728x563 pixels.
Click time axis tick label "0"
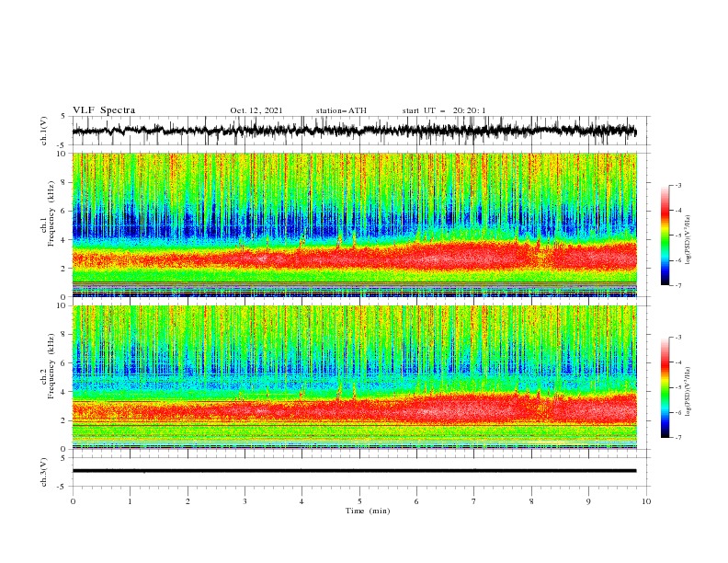[73, 501]
